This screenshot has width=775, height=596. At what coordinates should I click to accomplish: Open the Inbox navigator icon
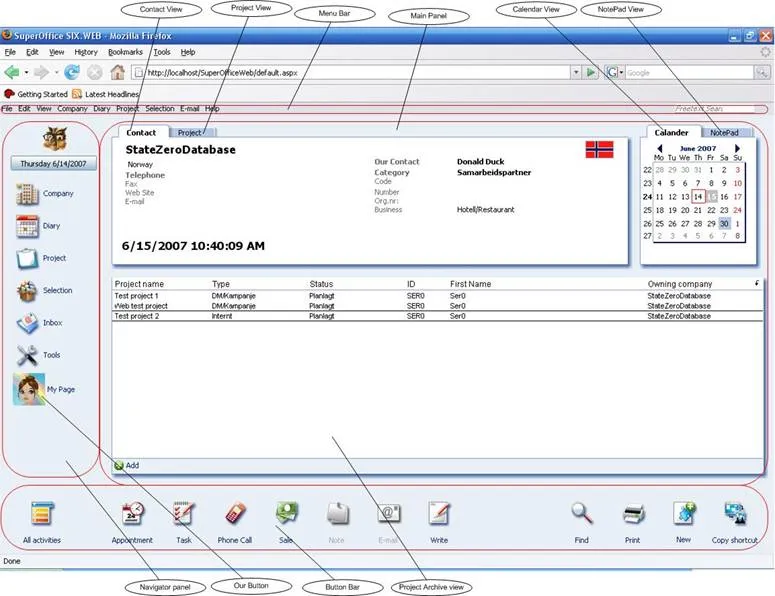click(x=29, y=324)
